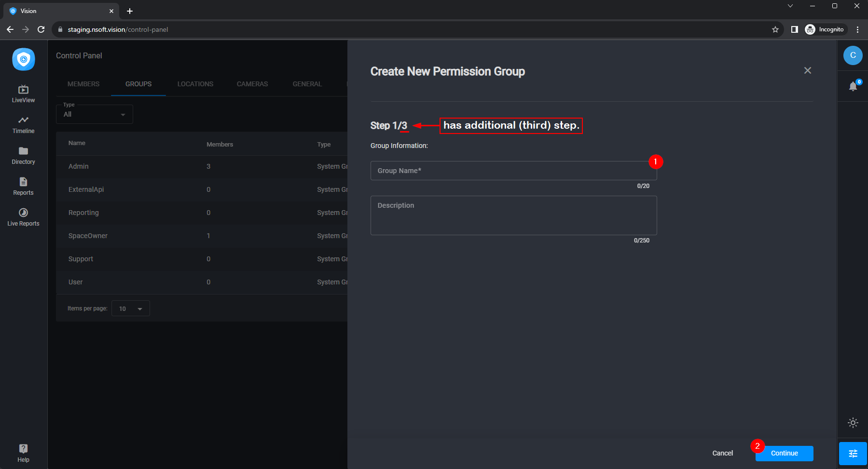Select the Admin group row
Screen dimensions: 868x469
coord(202,166)
